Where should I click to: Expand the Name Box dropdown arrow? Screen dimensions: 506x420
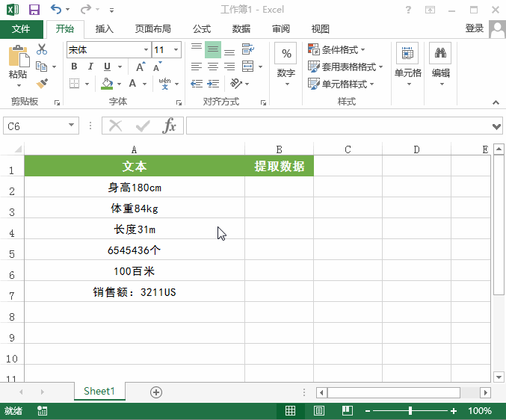72,126
